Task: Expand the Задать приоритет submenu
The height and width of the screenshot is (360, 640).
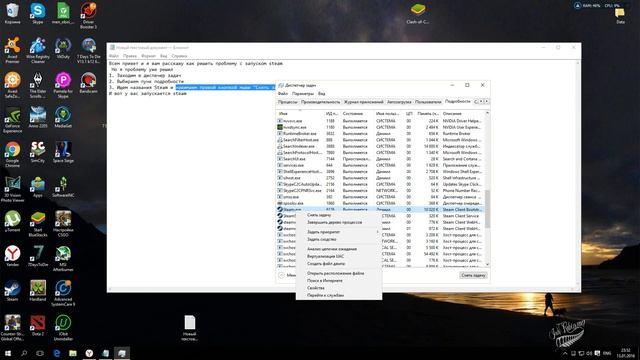Action: pyautogui.click(x=339, y=232)
